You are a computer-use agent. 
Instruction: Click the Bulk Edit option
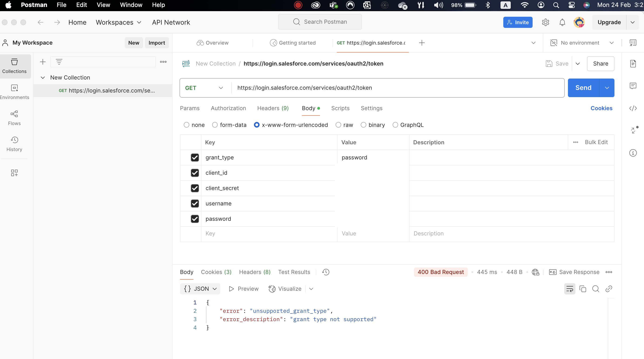coord(596,142)
